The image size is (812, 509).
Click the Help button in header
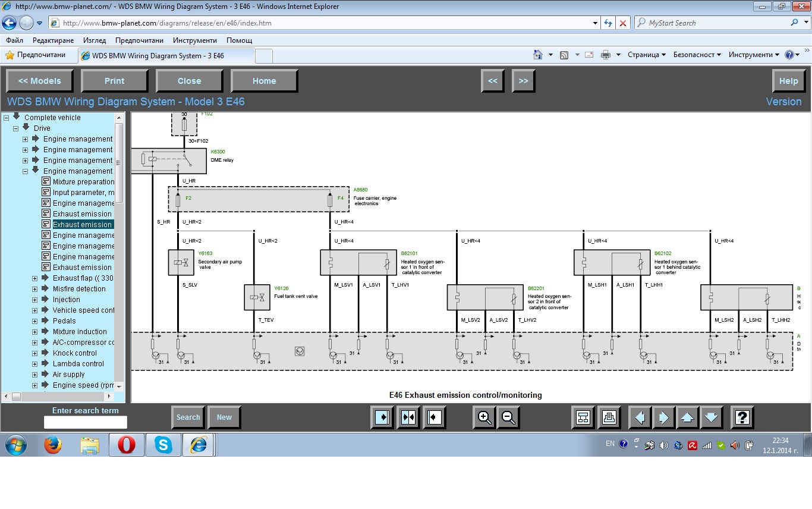[789, 81]
